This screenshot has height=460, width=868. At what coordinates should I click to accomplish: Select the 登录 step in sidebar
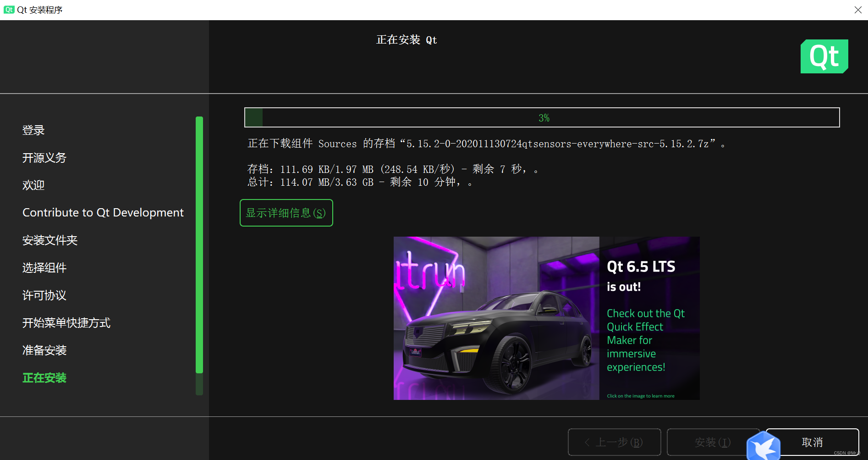click(33, 130)
